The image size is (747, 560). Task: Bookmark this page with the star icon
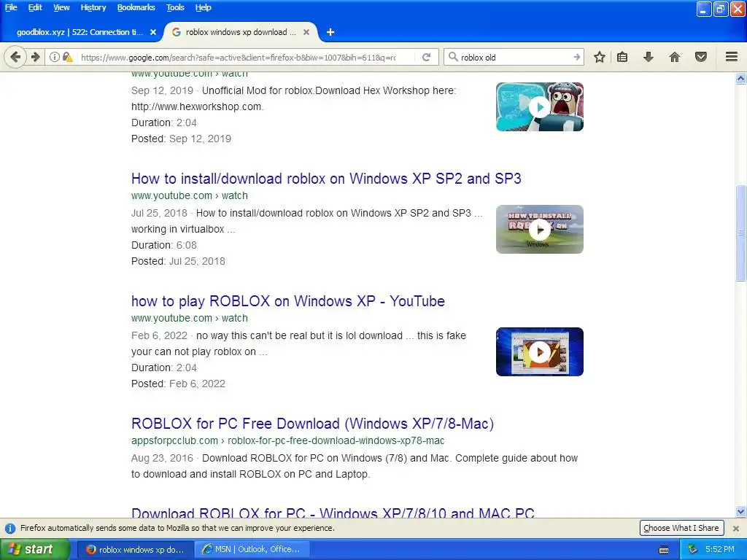(x=600, y=57)
